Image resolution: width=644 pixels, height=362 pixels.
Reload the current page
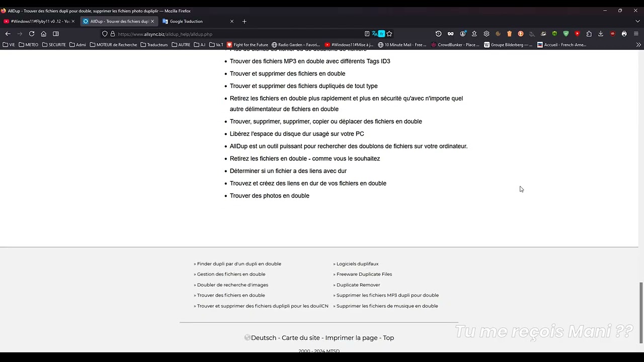click(x=32, y=34)
